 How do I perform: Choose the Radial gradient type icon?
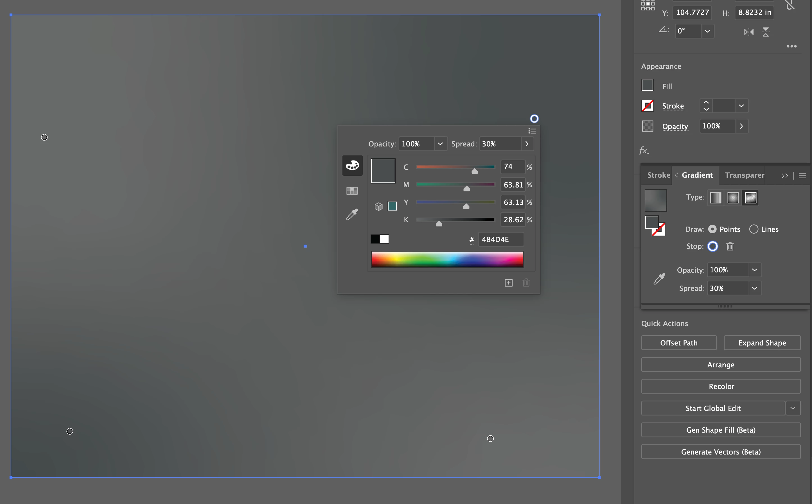click(733, 198)
